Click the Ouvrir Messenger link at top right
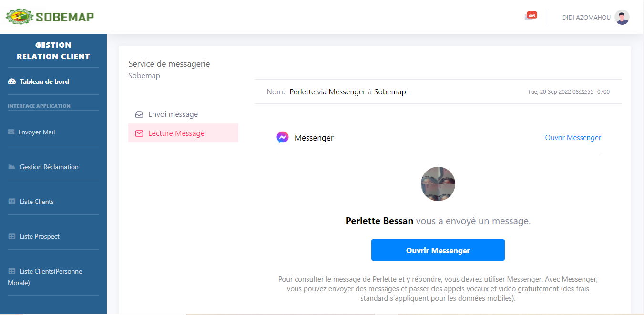This screenshot has height=315, width=644. pos(573,138)
